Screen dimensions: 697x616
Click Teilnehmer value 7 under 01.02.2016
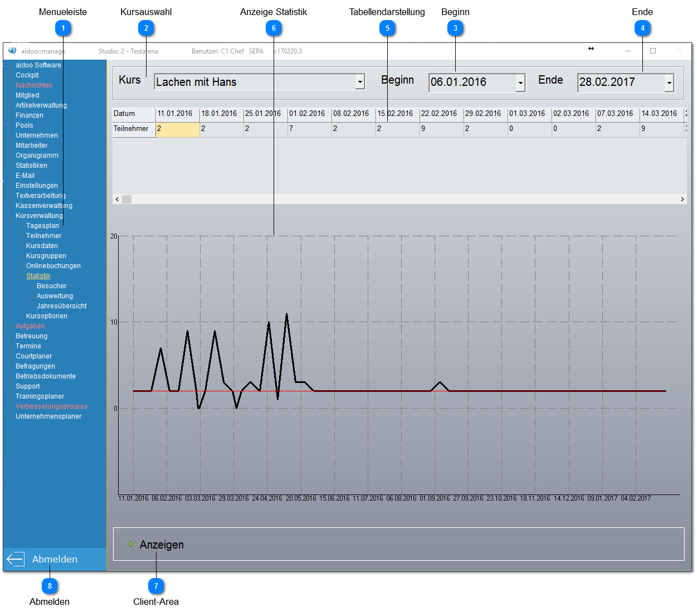click(x=309, y=129)
